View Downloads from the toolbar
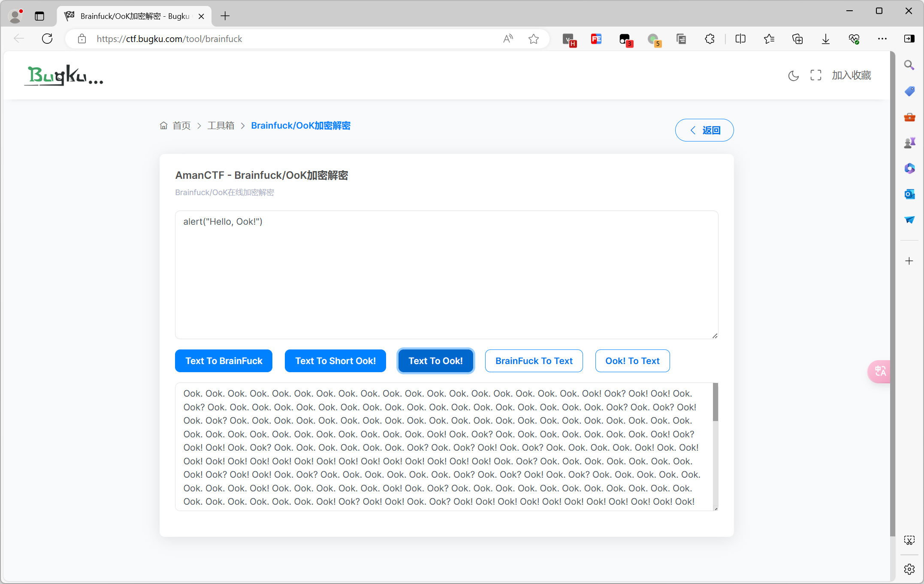The height and width of the screenshot is (584, 924). point(826,39)
